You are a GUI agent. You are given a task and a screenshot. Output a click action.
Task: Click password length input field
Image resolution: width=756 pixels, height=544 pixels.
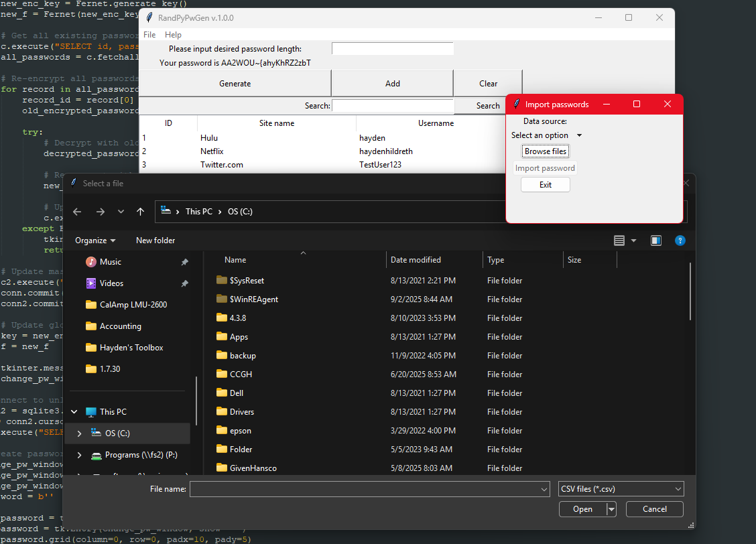(393, 49)
